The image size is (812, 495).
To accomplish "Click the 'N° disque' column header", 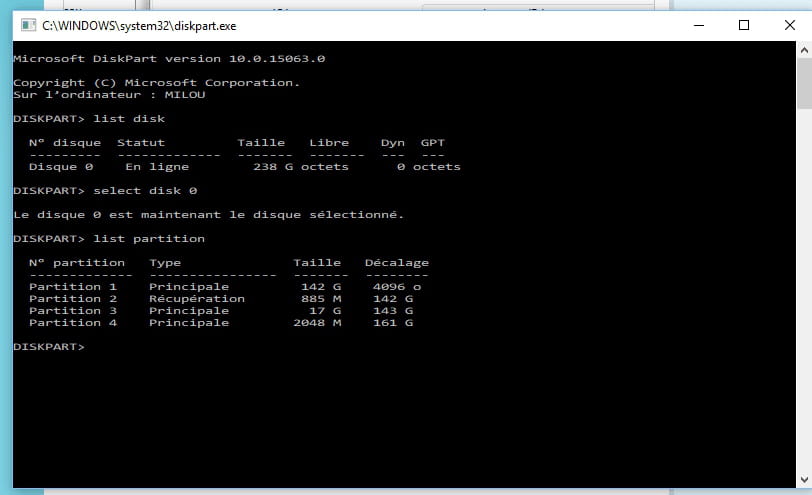I will (x=65, y=143).
